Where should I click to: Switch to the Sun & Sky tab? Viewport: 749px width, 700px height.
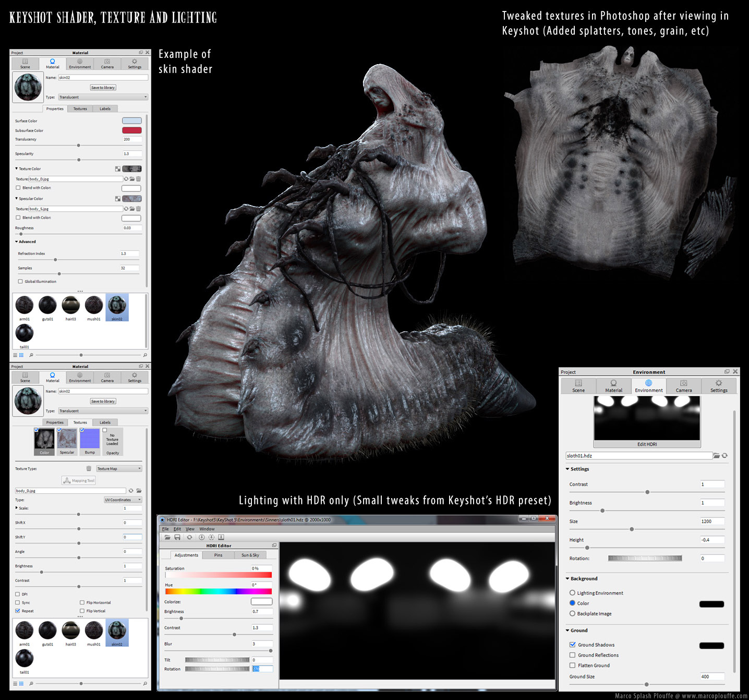point(250,555)
